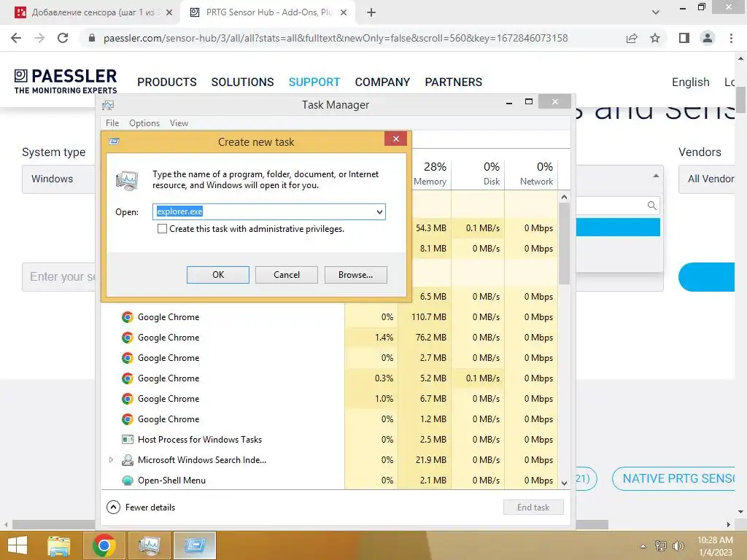
Task: Open the SUPPORT menu on Paessler site
Action: [x=314, y=82]
